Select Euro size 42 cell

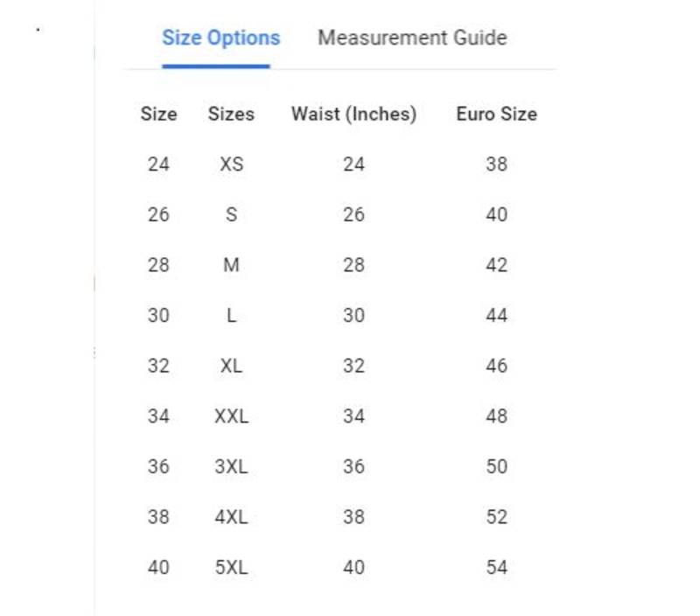[496, 265]
